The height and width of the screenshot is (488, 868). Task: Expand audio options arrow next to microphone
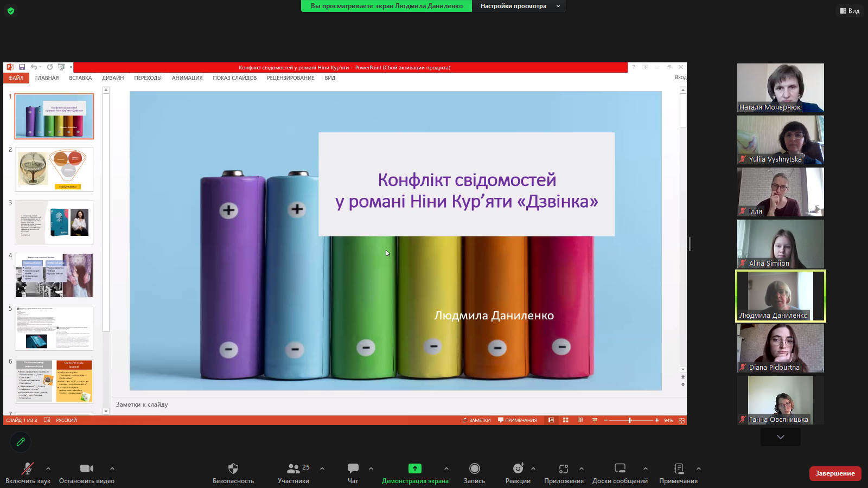click(48, 468)
